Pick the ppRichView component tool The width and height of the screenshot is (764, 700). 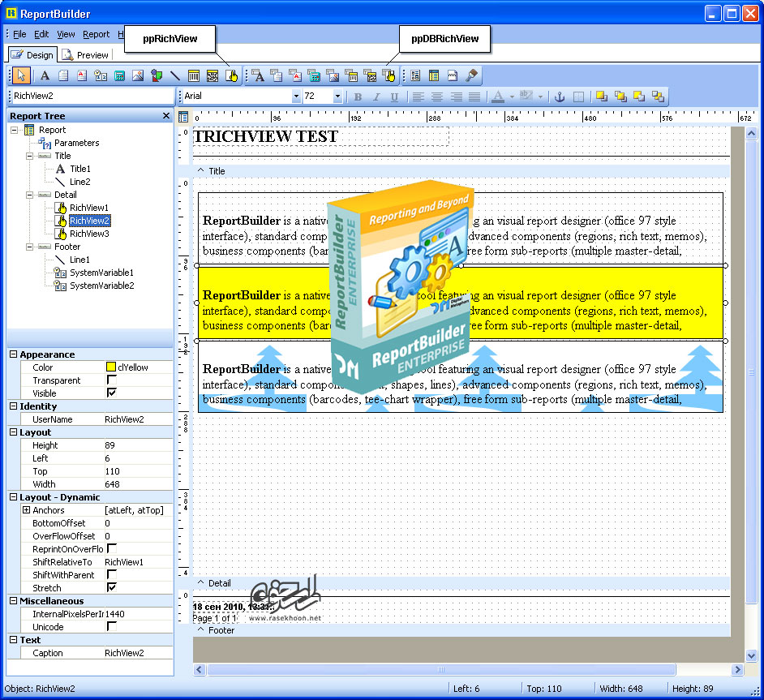click(x=231, y=75)
